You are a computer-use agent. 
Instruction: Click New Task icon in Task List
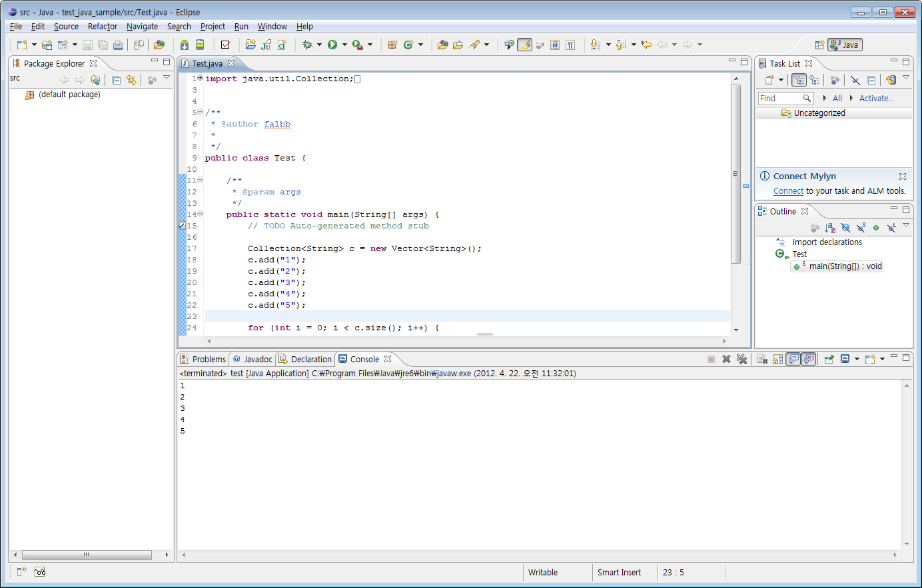click(769, 80)
